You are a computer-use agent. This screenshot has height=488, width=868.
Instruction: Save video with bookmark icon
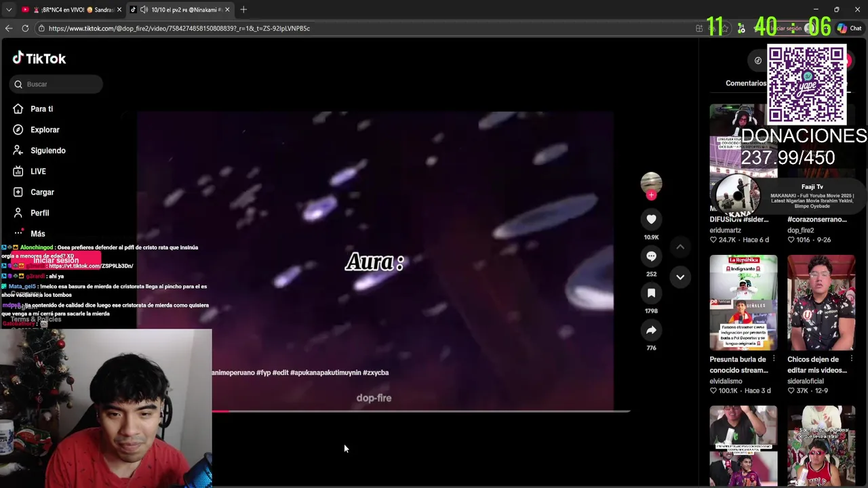[651, 293]
